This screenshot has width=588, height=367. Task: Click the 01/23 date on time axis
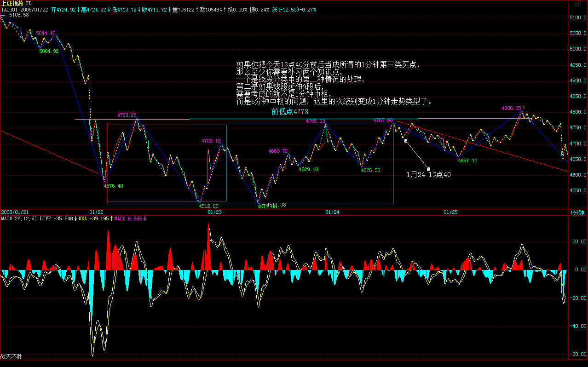pos(214,212)
